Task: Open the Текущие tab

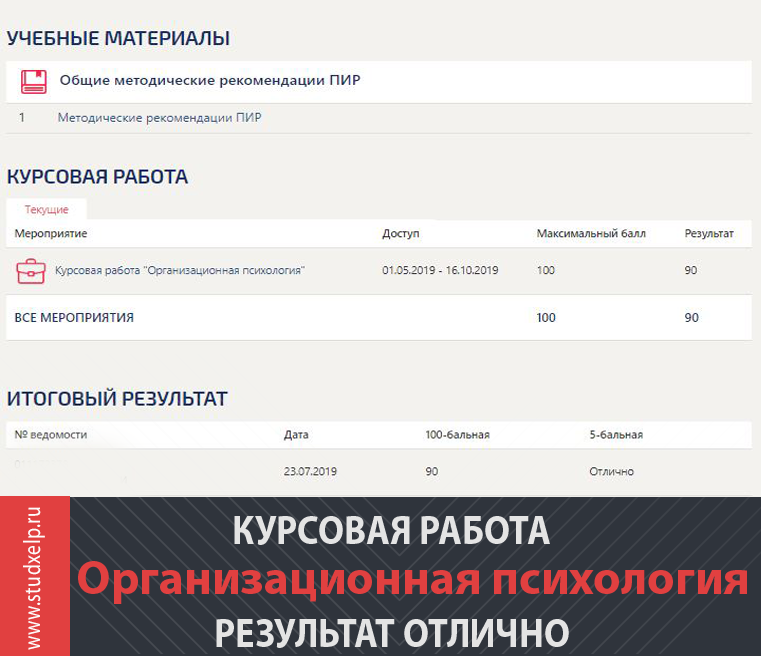Action: point(47,210)
